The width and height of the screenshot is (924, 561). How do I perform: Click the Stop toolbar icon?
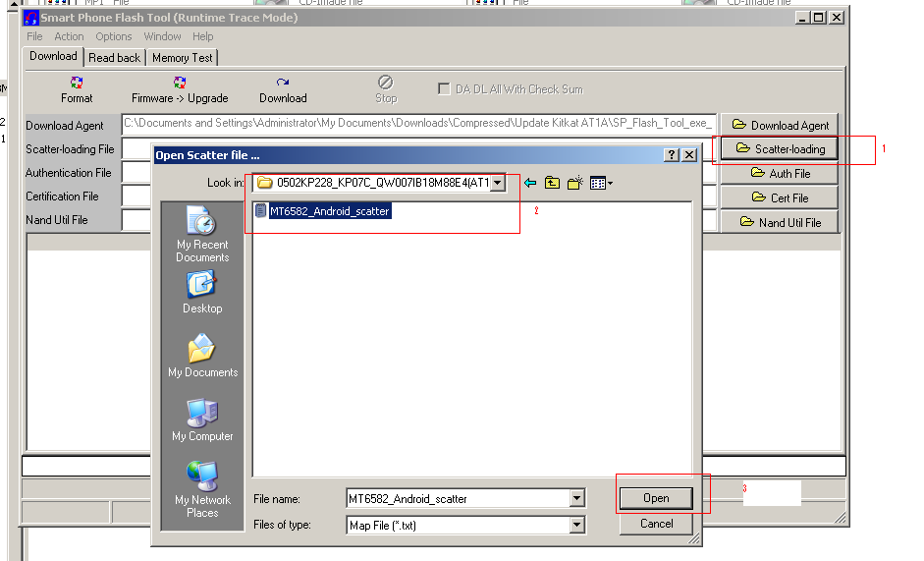pos(386,89)
